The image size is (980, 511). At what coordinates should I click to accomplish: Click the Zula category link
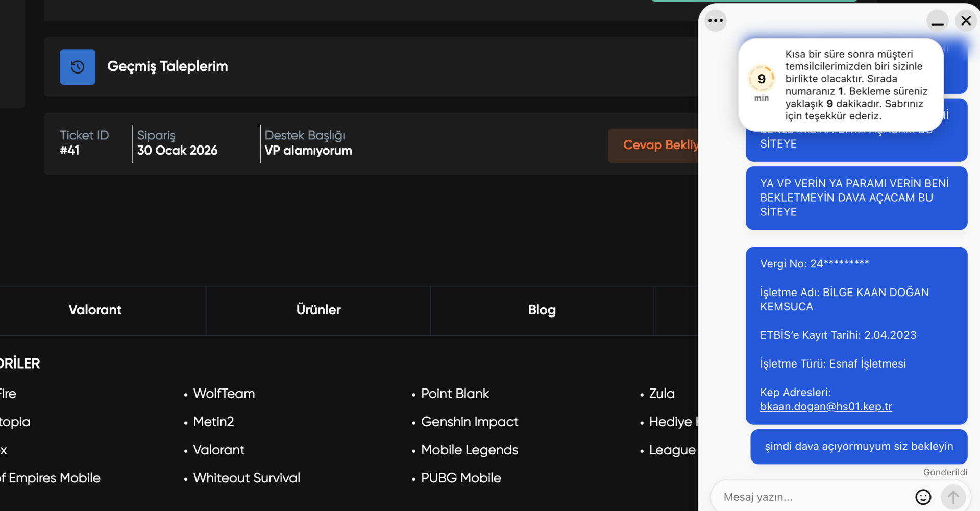tap(661, 394)
